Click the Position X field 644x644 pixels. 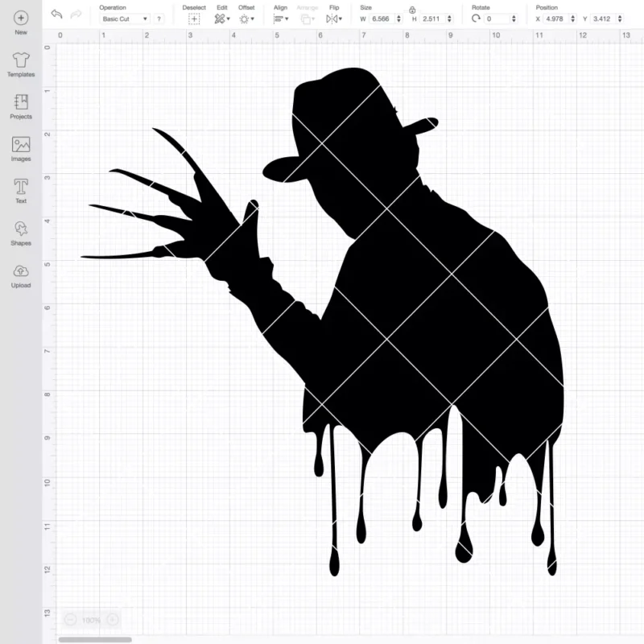pyautogui.click(x=556, y=19)
